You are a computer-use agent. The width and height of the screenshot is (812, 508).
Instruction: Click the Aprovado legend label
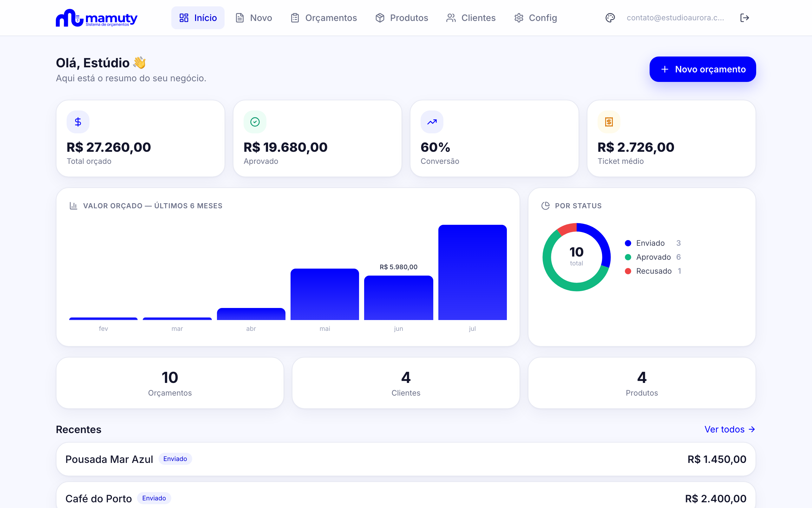653,257
